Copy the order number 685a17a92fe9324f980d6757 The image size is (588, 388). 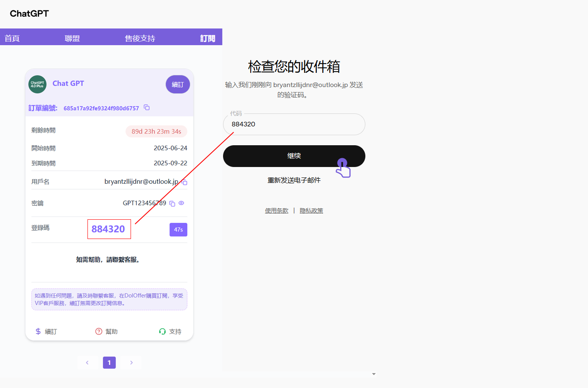click(x=146, y=108)
